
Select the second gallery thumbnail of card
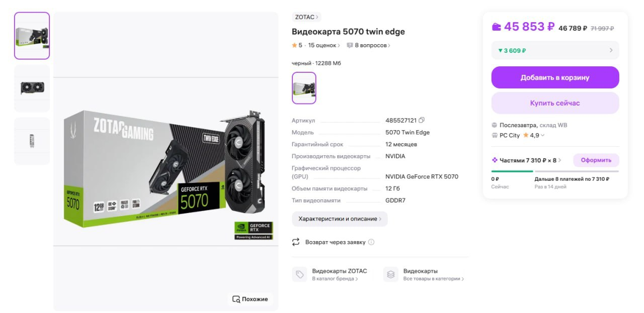(32, 88)
